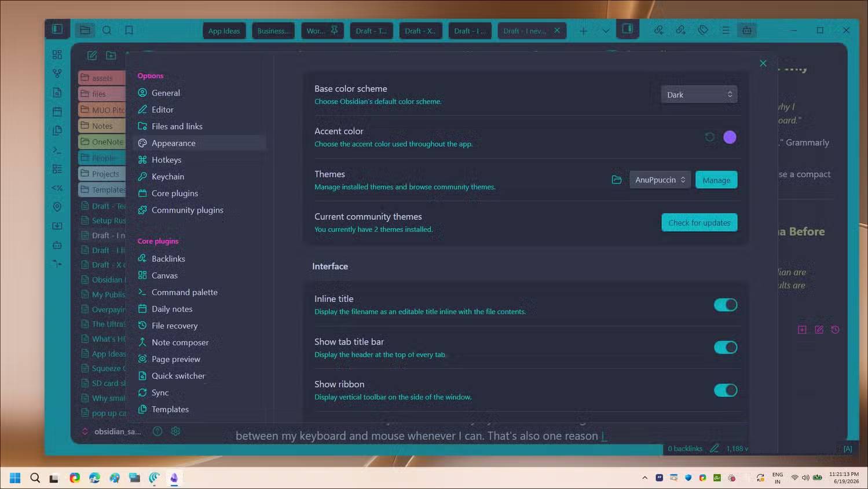Expand the Notes folder
The image size is (868, 489).
coord(102,126)
